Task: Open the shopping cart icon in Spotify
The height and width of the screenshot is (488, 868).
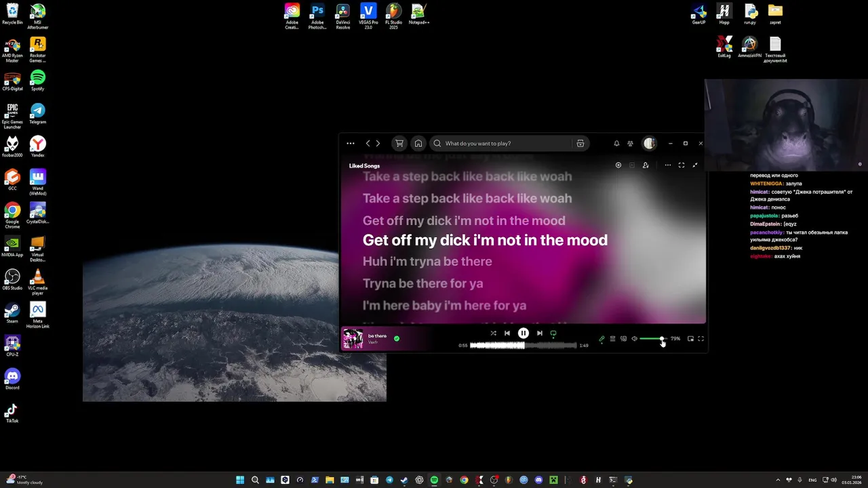Action: tap(399, 143)
